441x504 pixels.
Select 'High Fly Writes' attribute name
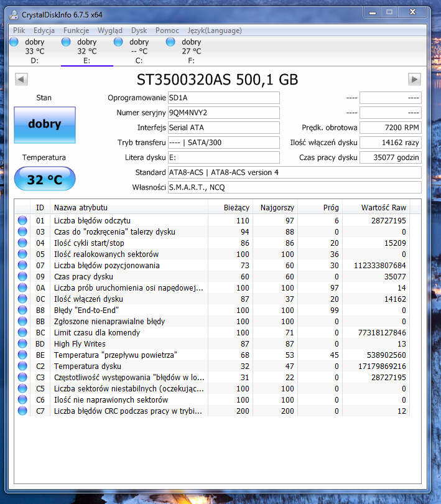pos(80,344)
